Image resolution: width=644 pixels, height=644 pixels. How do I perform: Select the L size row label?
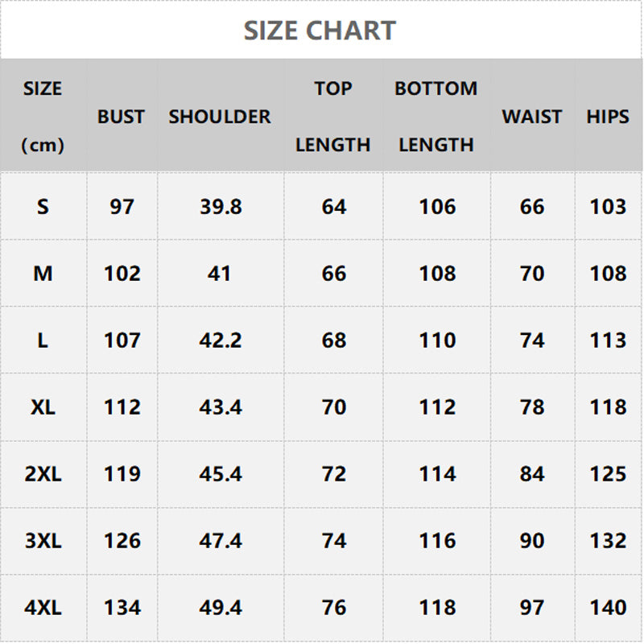tap(43, 341)
